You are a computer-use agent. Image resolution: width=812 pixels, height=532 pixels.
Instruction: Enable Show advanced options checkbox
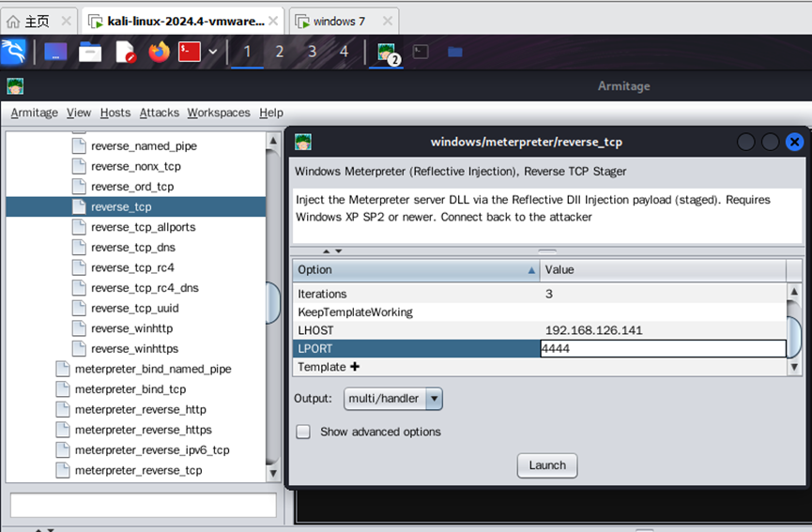303,432
